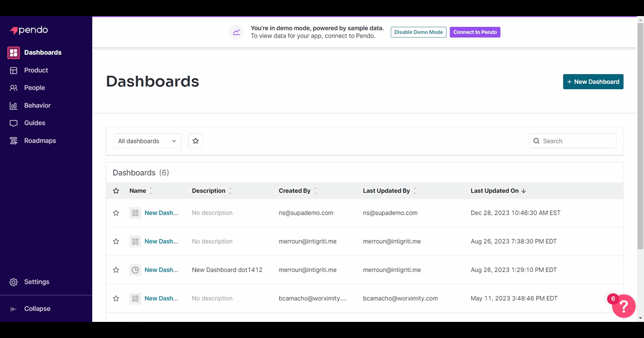Click Last Updated By 'bcamacho@worximity.com' cell

[400, 298]
